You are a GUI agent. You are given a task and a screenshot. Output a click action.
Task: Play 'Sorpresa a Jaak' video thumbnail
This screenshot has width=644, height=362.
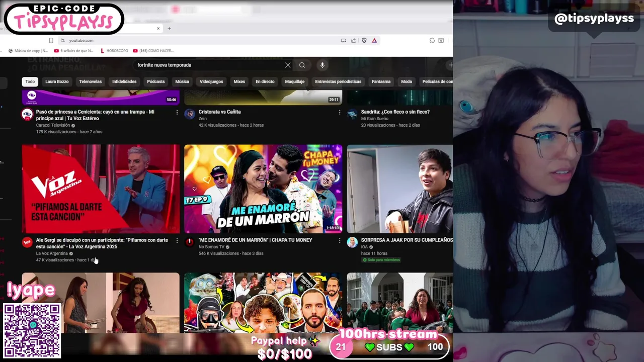click(400, 189)
